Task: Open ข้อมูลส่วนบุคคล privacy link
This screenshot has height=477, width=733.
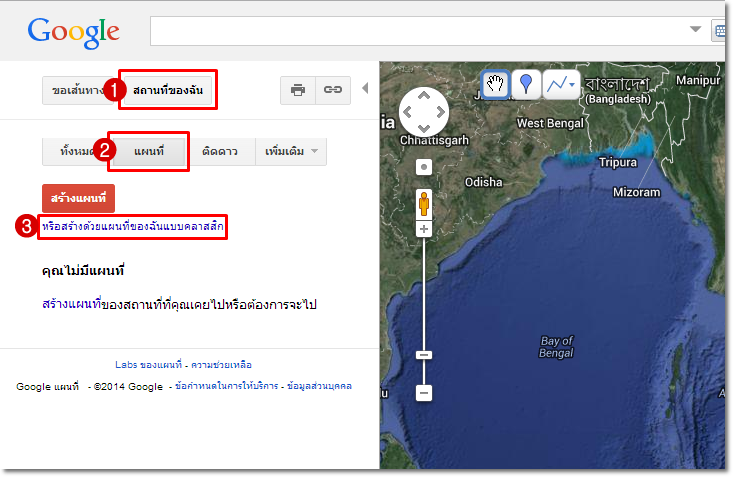Action: pos(319,386)
